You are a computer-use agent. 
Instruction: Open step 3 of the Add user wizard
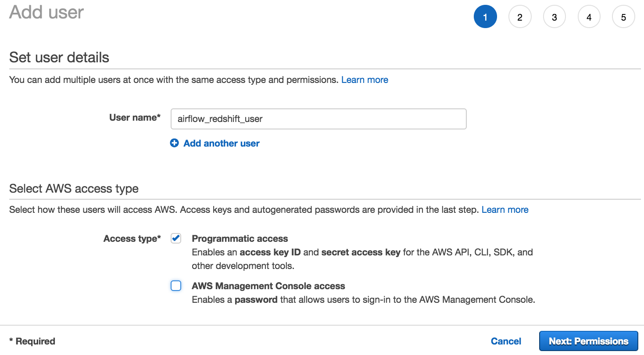coord(554,16)
